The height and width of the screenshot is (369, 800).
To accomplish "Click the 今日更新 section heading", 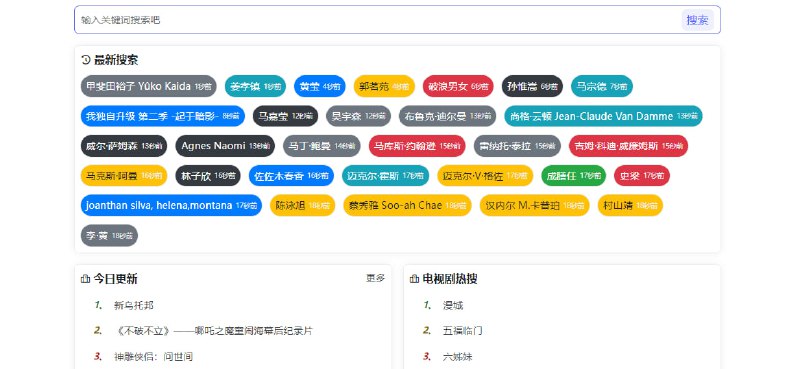I will pos(115,279).
